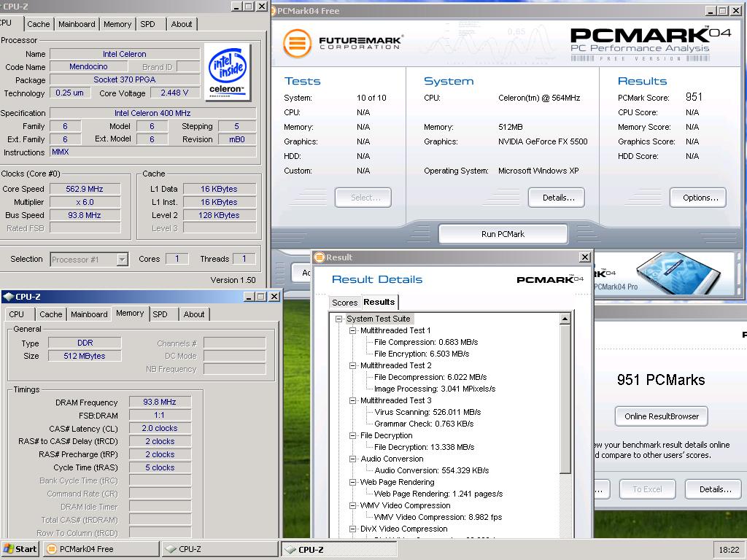This screenshot has width=747, height=560.
Task: Select Grammar Check: 0.763 KB/s row
Action: point(424,424)
